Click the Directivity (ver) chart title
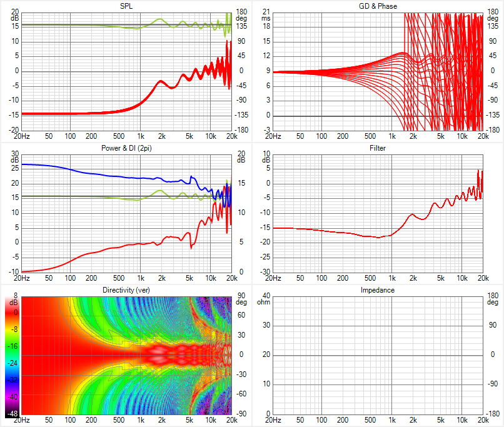 [x=126, y=290]
